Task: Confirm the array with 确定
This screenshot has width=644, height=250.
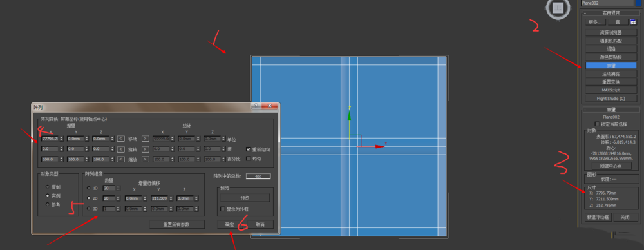Action: pos(230,224)
